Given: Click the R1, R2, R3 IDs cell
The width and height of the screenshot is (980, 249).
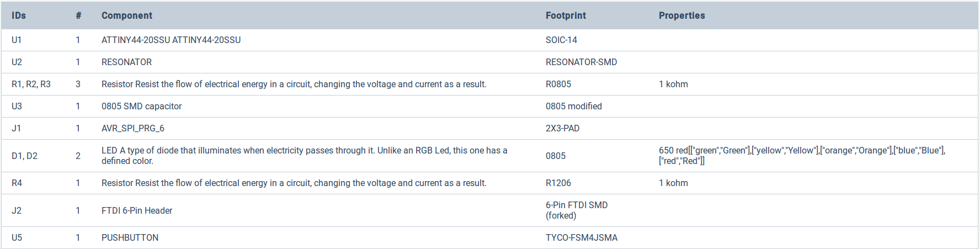Looking at the screenshot, I should point(31,84).
